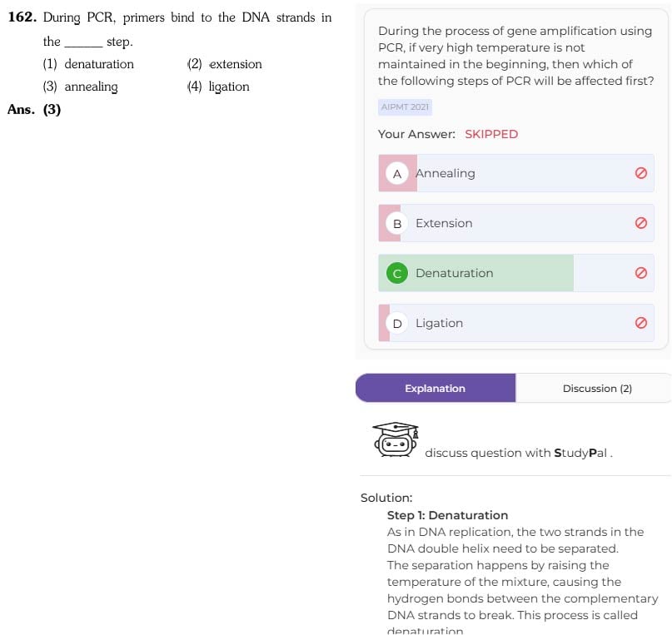The height and width of the screenshot is (635, 672).
Task: Open the Discussion (2) tab
Action: coord(597,388)
